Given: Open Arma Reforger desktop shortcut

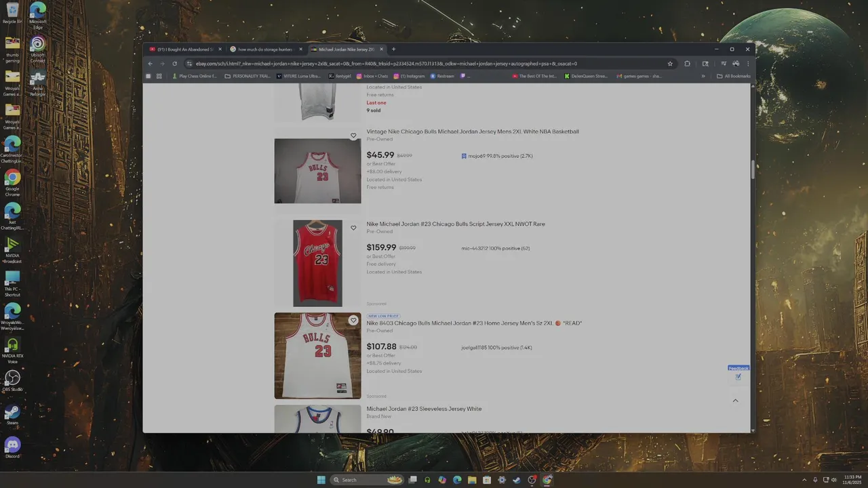Looking at the screenshot, I should coord(38,82).
